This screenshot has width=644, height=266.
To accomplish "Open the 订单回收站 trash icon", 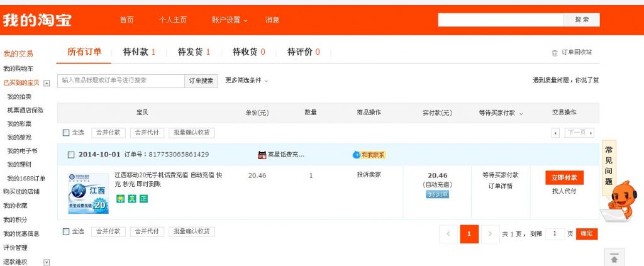I will click(x=555, y=53).
